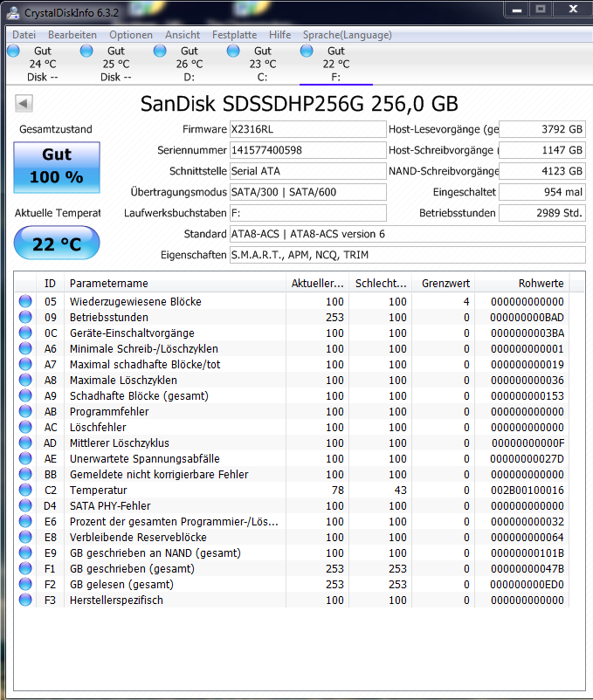This screenshot has width=593, height=700.
Task: Click the Übertragungsmodus field
Action: [308, 192]
